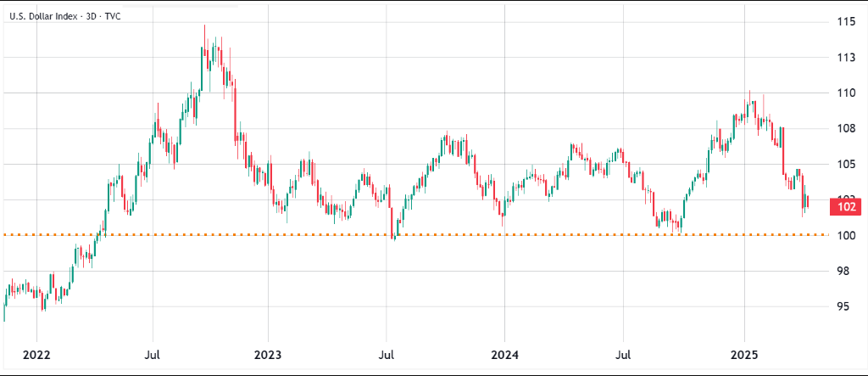Viewport: 868px width, 376px height.
Task: Click the Jul label between 2022 and 2023
Action: 153,352
